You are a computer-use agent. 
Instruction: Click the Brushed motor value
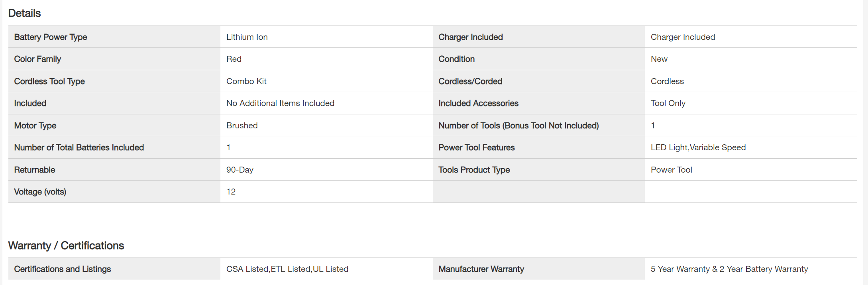pos(242,126)
